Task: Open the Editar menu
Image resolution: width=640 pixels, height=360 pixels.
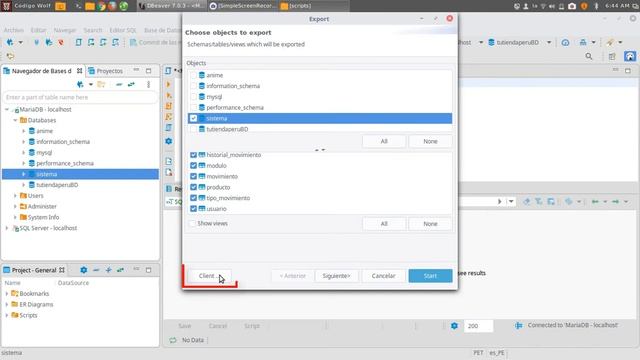Action: pyautogui.click(x=38, y=30)
